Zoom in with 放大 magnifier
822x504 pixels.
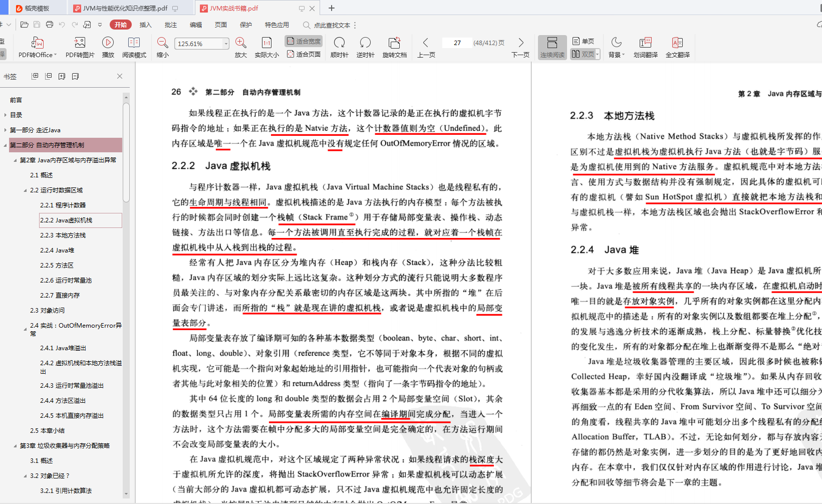[x=240, y=48]
